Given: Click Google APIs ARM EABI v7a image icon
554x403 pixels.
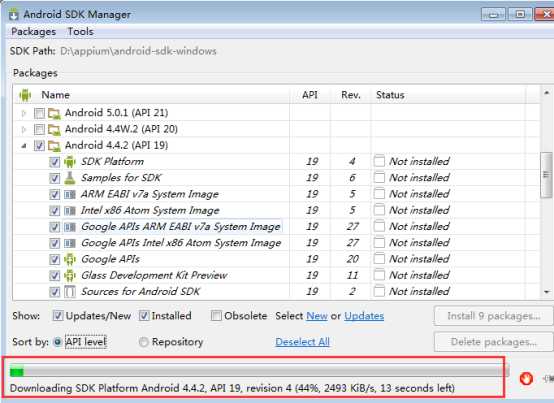Looking at the screenshot, I should point(70,227).
